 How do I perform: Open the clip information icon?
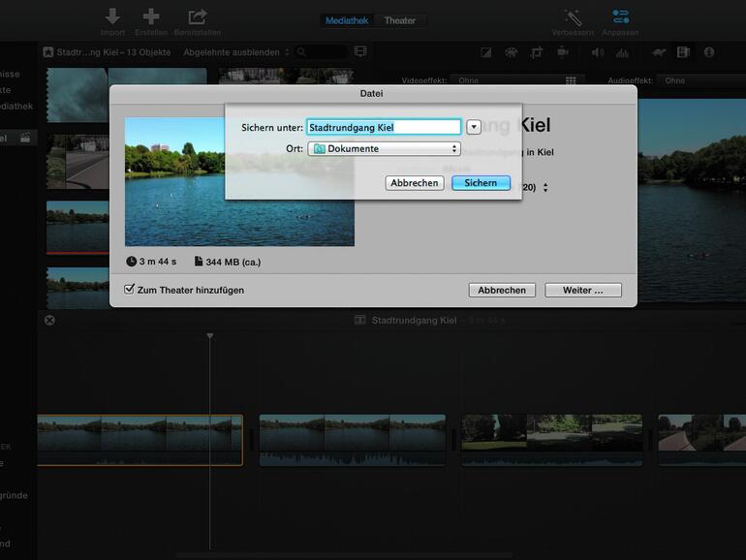click(708, 52)
